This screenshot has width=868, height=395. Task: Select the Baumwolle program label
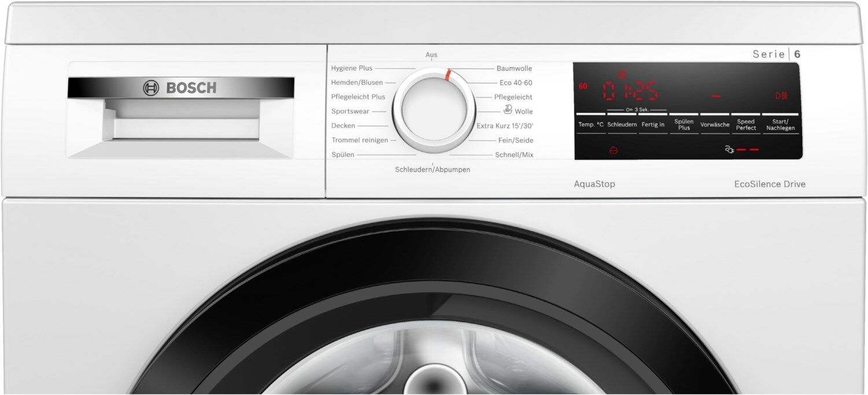pyautogui.click(x=514, y=68)
